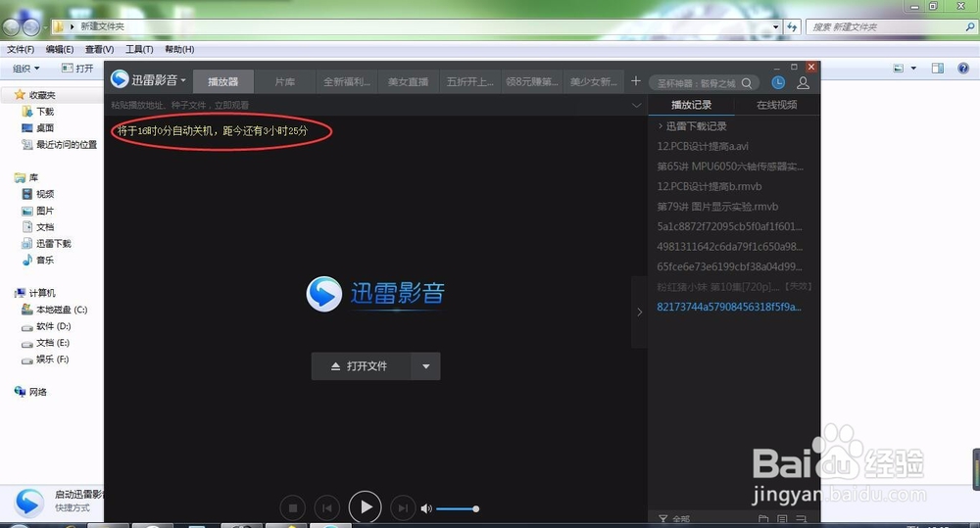Screen dimensions: 980x528
Task: Adjust the volume slider
Action: (458, 508)
